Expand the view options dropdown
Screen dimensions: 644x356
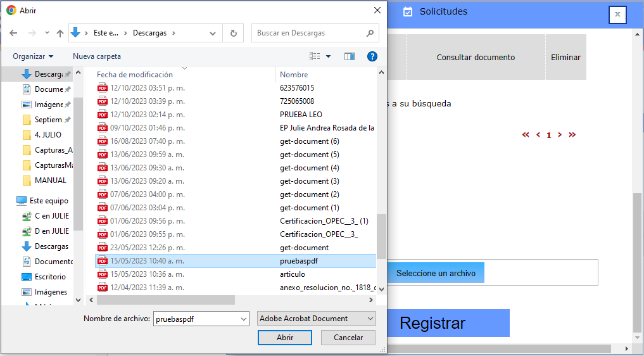click(328, 56)
